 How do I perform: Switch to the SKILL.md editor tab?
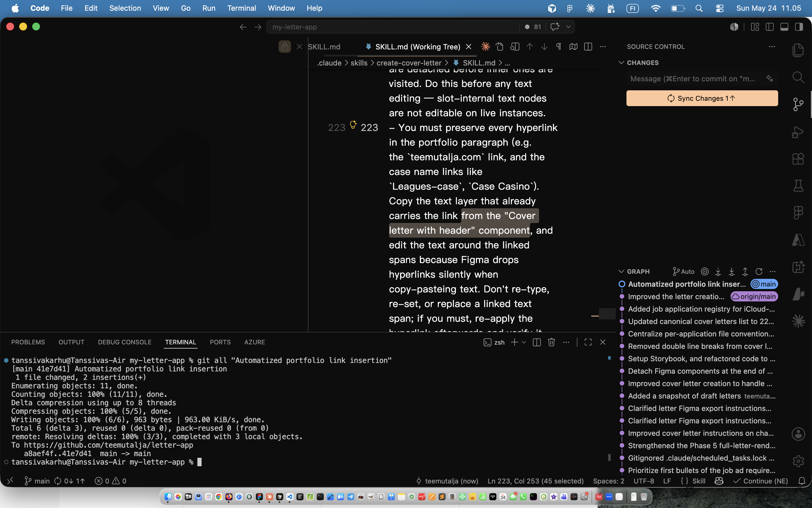click(x=324, y=47)
